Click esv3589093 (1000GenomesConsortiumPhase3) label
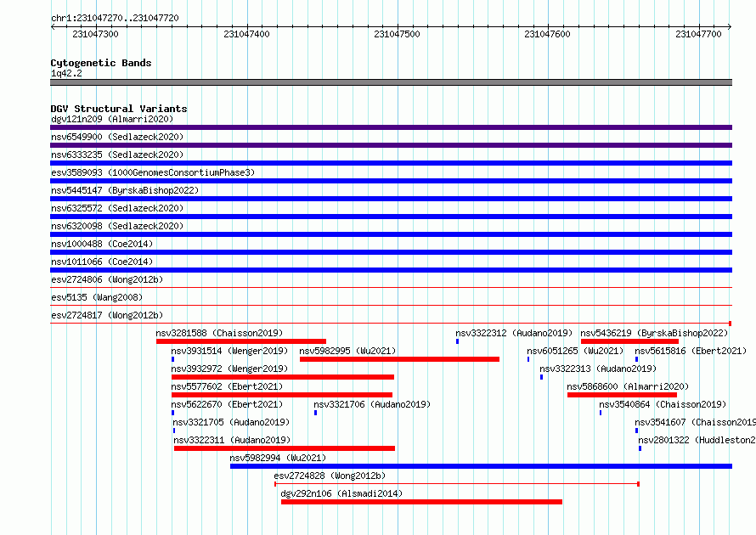The image size is (756, 535). coord(153,172)
